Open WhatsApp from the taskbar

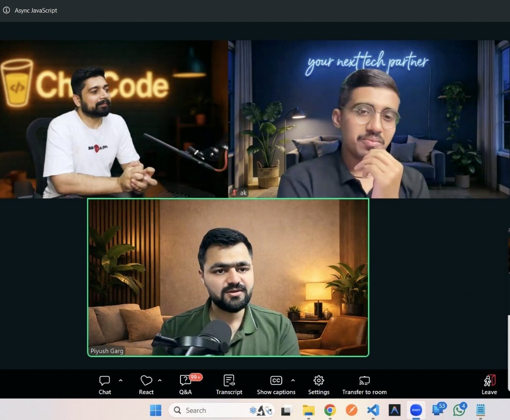tap(459, 409)
